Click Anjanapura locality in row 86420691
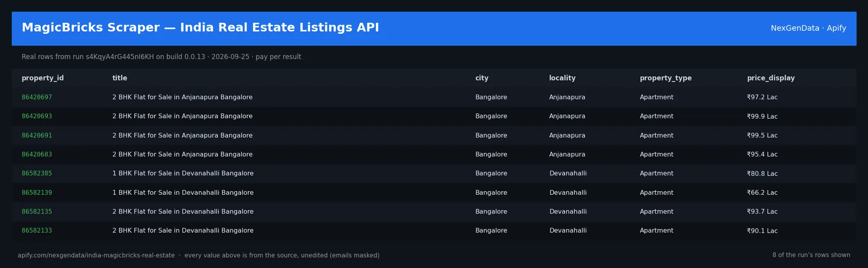Screen dimensions: 868x268 (567, 135)
